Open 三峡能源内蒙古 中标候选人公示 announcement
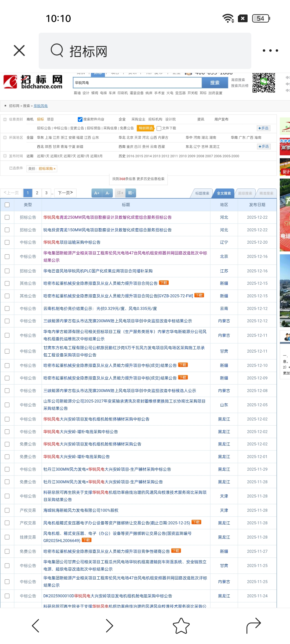Image resolution: width=290 pixels, height=644 pixels. pos(120,391)
